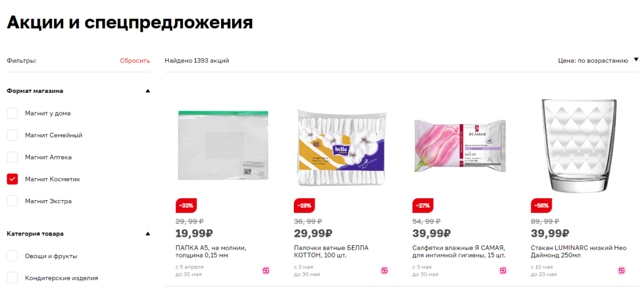Reset filters with the Сбросить link
The image size is (644, 293).
pos(135,61)
